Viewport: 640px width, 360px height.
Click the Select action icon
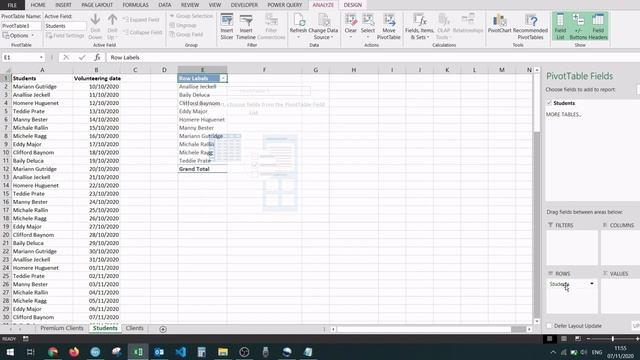368,26
